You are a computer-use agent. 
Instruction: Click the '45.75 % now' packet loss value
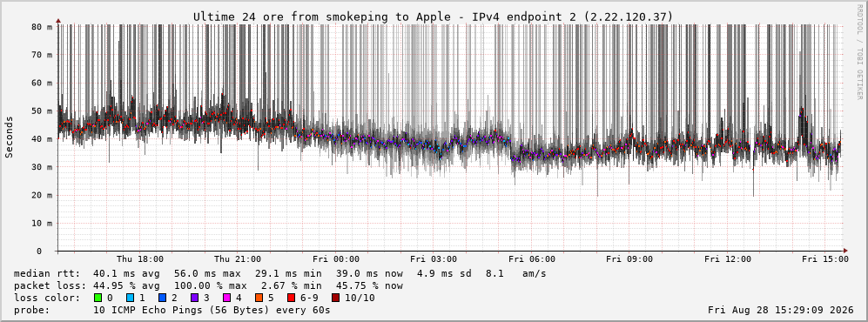click(369, 286)
